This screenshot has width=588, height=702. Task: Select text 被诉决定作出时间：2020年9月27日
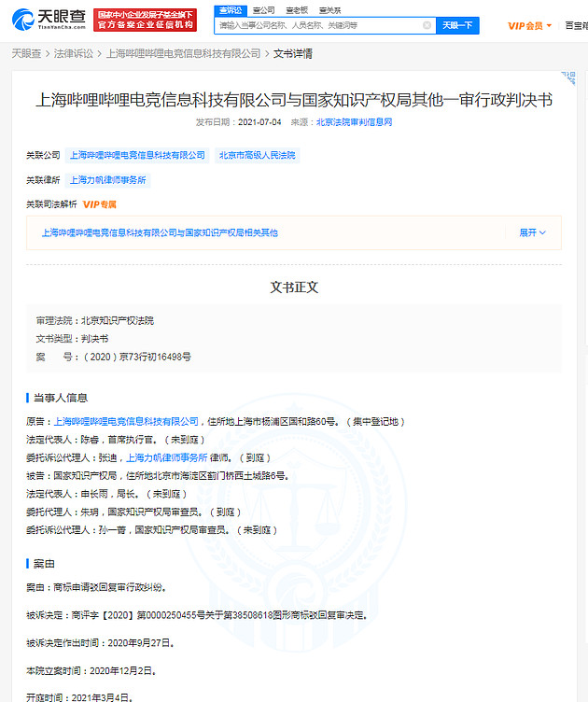100,643
